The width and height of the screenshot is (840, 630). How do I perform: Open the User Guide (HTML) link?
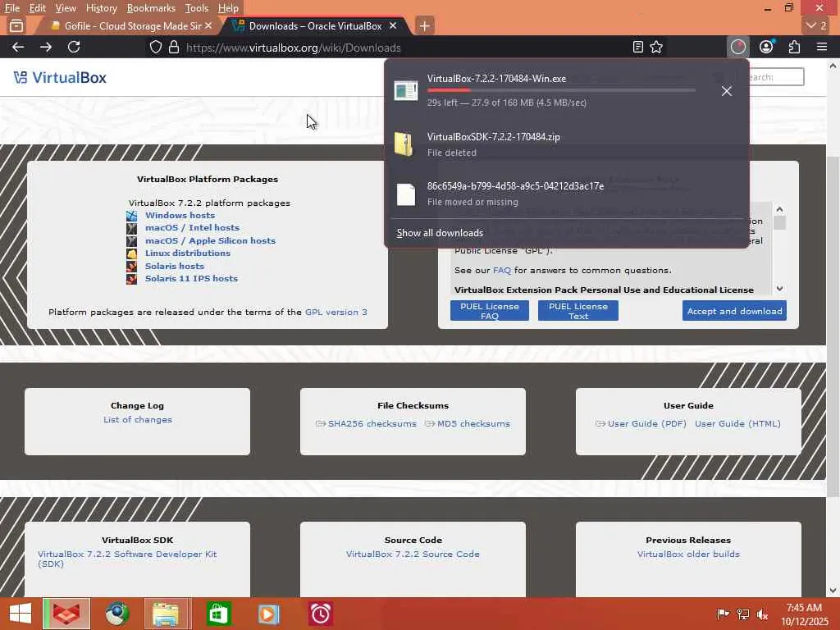[x=737, y=424]
